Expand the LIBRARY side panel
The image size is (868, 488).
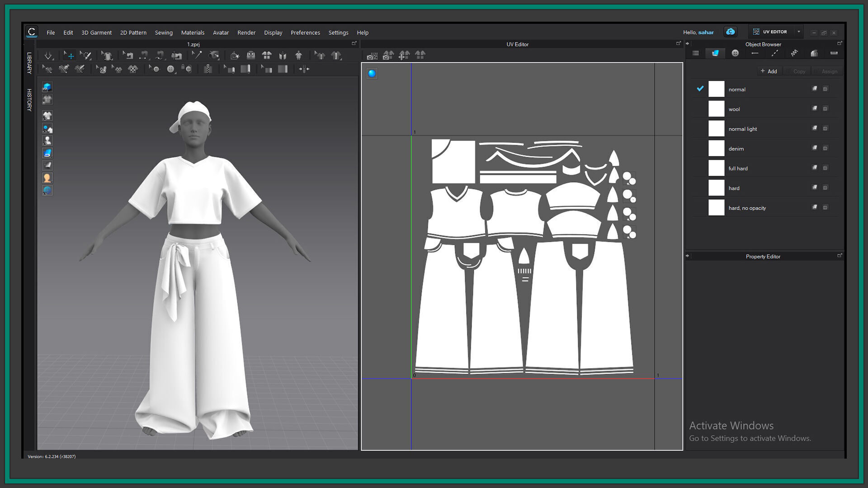point(29,63)
